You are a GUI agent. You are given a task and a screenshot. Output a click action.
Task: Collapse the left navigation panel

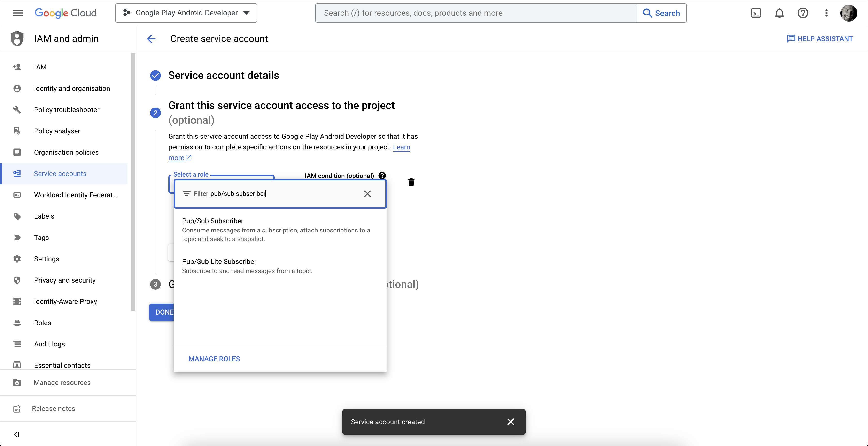[x=16, y=434]
